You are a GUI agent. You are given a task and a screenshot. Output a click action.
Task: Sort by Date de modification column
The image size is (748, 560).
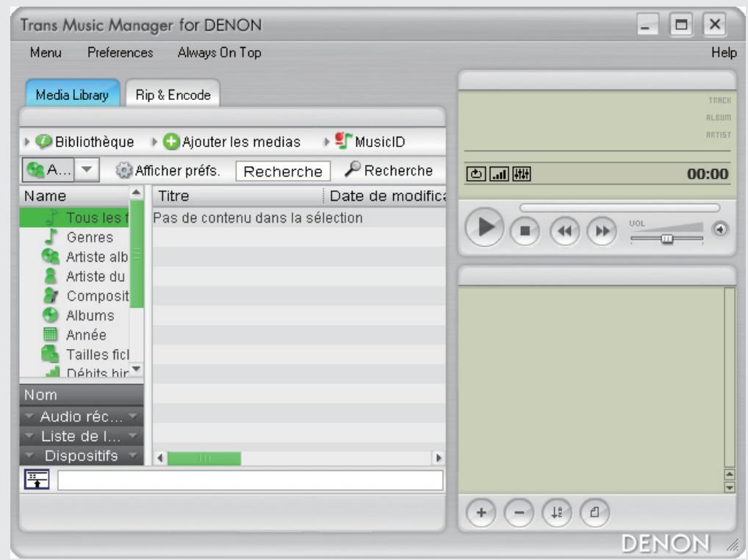coord(386,196)
